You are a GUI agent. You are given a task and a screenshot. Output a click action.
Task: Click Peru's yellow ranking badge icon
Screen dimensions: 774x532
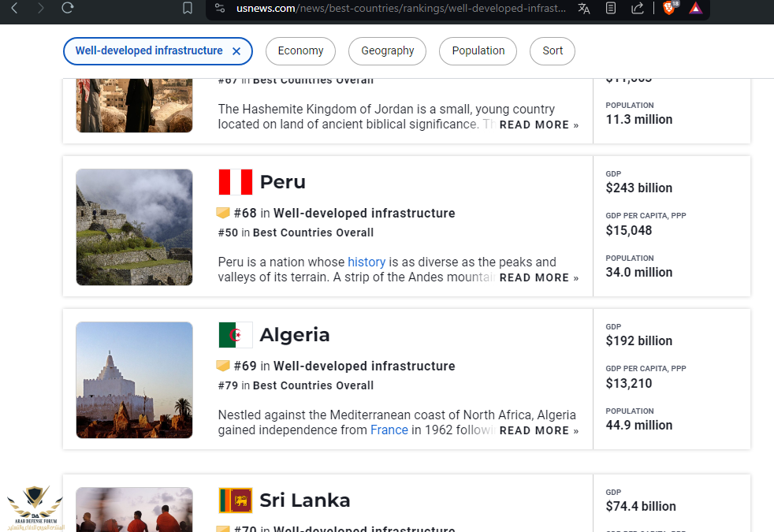223,213
